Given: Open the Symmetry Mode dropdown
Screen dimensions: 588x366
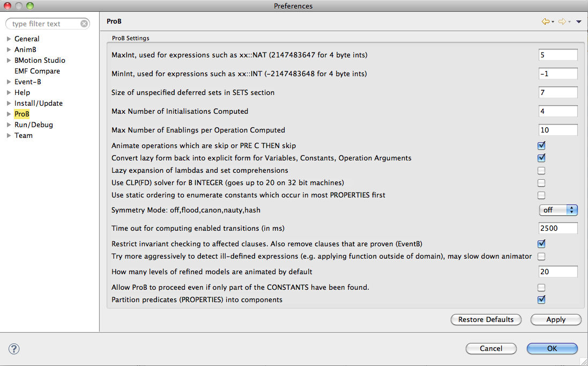Looking at the screenshot, I should click(x=558, y=210).
